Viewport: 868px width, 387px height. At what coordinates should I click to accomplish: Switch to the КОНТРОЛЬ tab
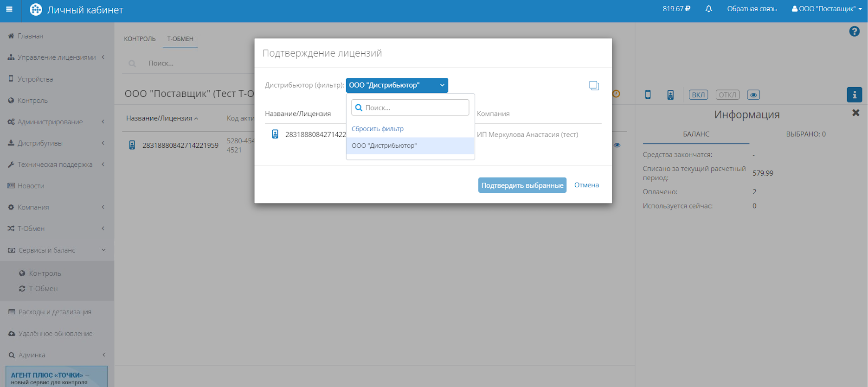[140, 39]
